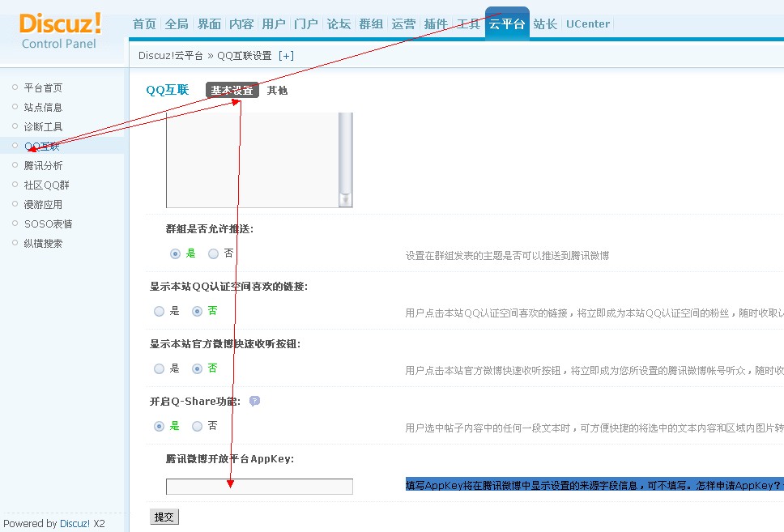
Task: Select 否 for 群组是否允许推送
Action: 214,254
